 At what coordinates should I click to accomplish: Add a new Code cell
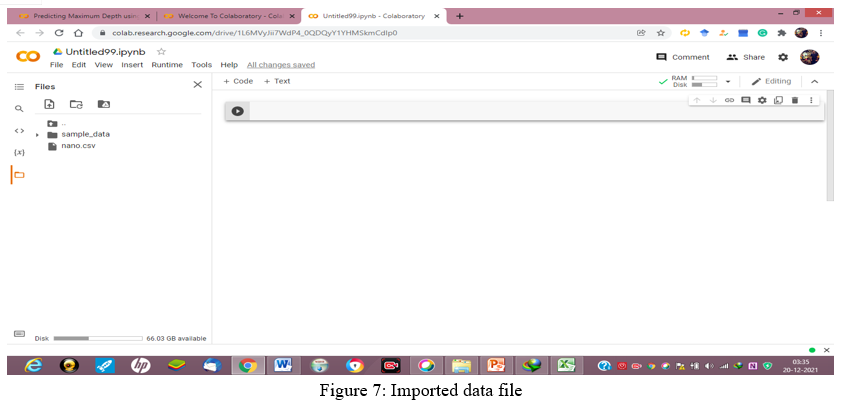[x=238, y=81]
